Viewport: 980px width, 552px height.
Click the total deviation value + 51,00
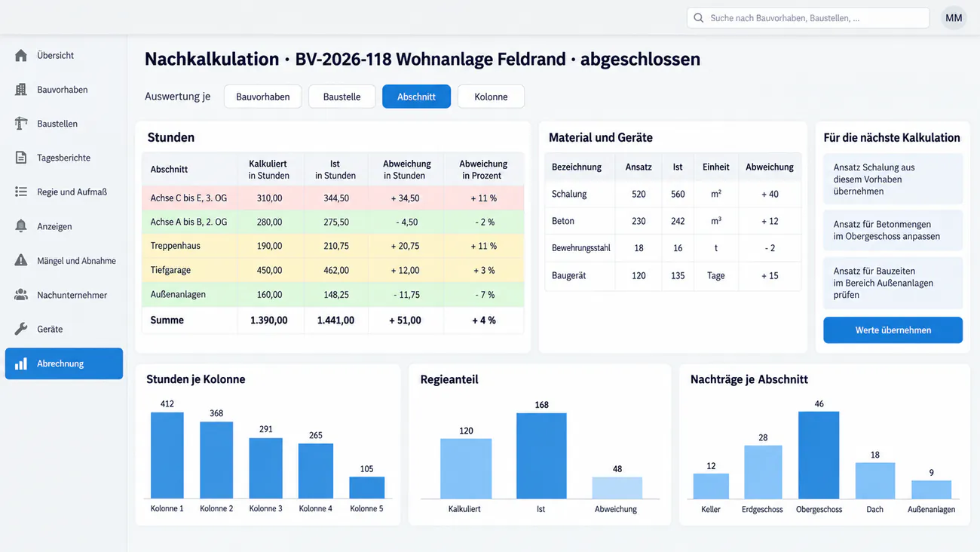click(x=405, y=320)
